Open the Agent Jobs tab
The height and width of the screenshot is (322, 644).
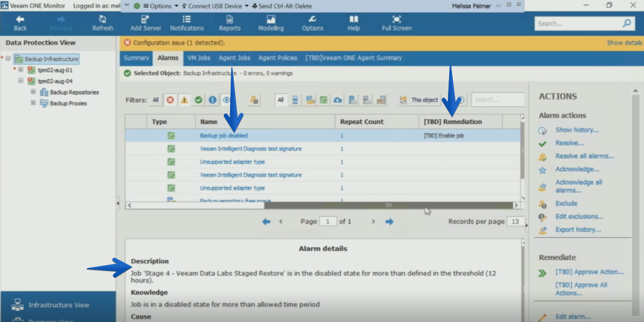[x=234, y=58]
